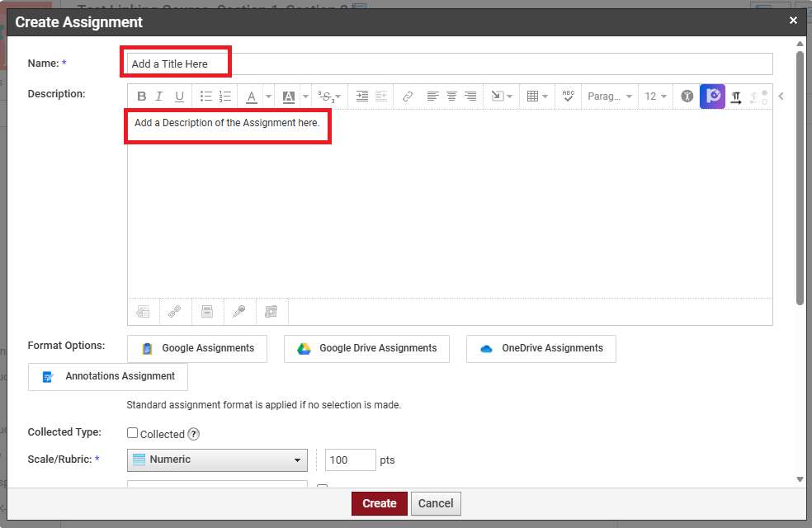
Task: Open the Numeric scale/rubric dropdown
Action: [217, 460]
